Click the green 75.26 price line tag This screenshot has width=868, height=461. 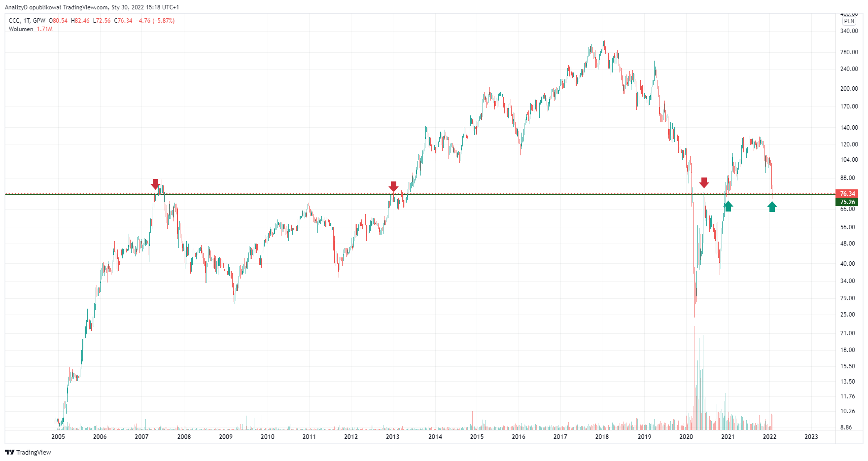(847, 202)
